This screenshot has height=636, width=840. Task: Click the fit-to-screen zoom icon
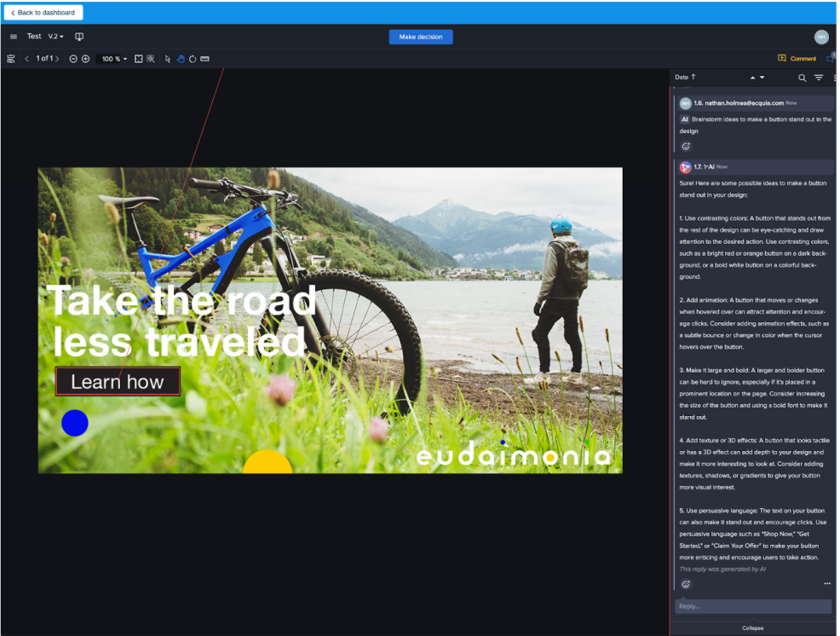point(138,58)
